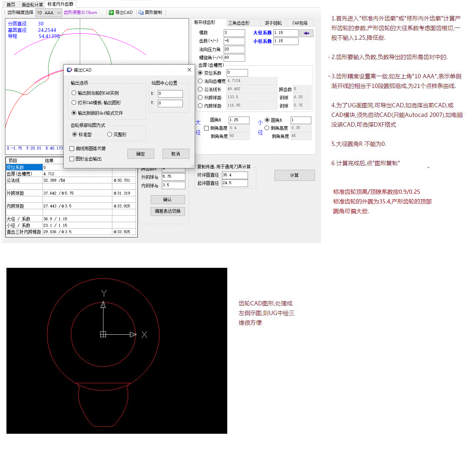Go to the 面齿轮计算 tab
476x462 pixels.
(32, 5)
